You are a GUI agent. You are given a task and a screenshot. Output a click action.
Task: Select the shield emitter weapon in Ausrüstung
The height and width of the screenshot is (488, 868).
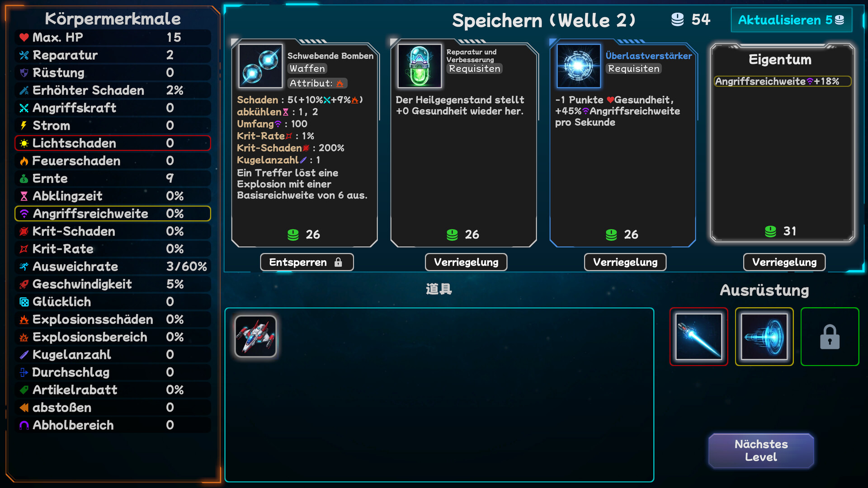(x=764, y=337)
